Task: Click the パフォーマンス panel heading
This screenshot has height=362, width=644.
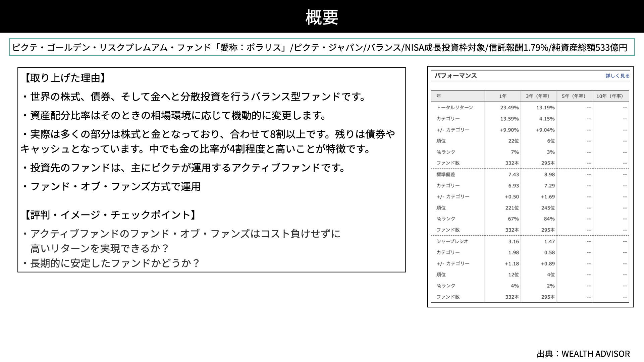Action: (455, 76)
